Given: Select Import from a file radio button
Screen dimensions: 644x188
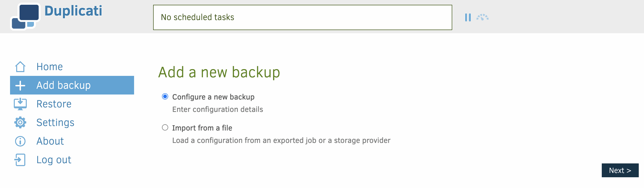Looking at the screenshot, I should [x=165, y=128].
